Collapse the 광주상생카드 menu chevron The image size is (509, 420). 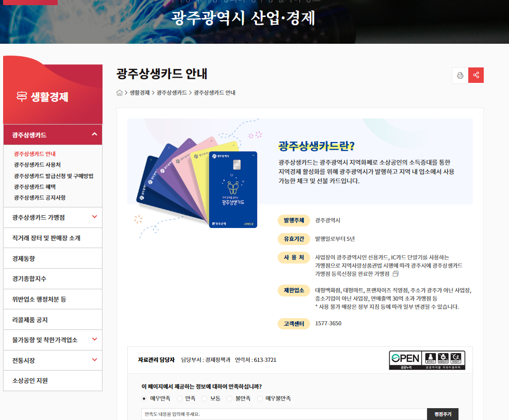coord(94,134)
